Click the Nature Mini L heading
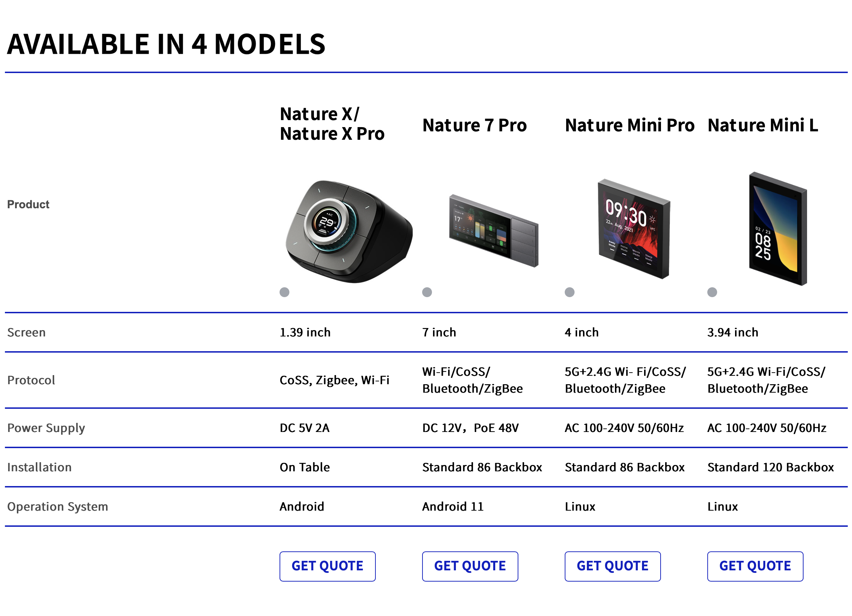This screenshot has height=616, width=852. [762, 125]
